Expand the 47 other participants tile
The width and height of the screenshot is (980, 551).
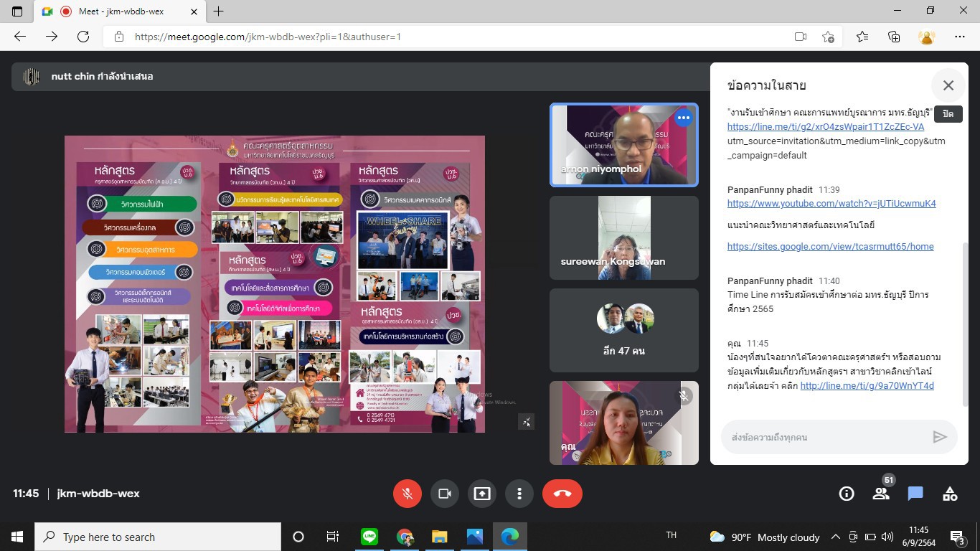click(623, 330)
